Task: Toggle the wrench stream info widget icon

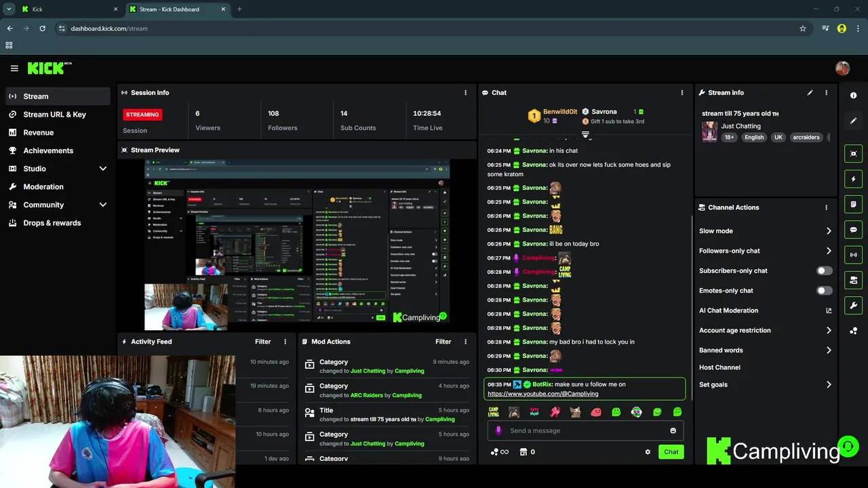Action: coord(853,305)
